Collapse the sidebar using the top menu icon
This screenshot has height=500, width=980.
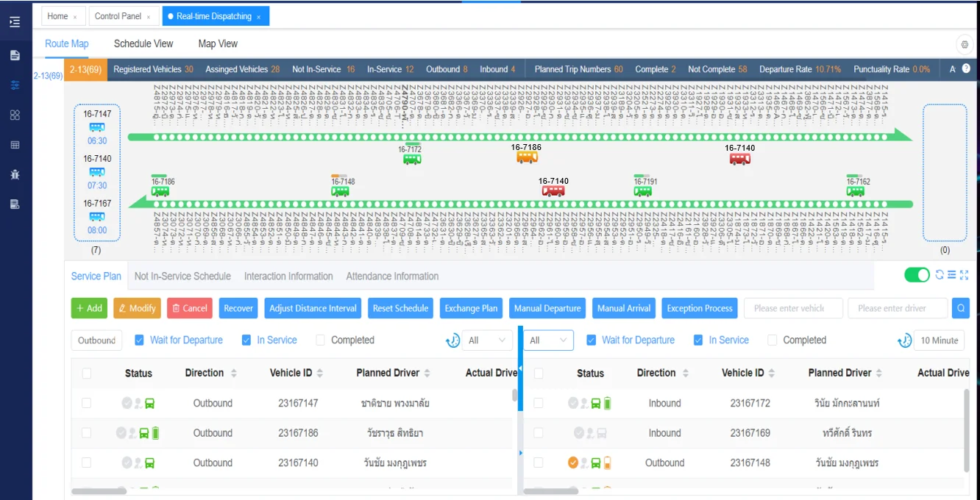[15, 22]
